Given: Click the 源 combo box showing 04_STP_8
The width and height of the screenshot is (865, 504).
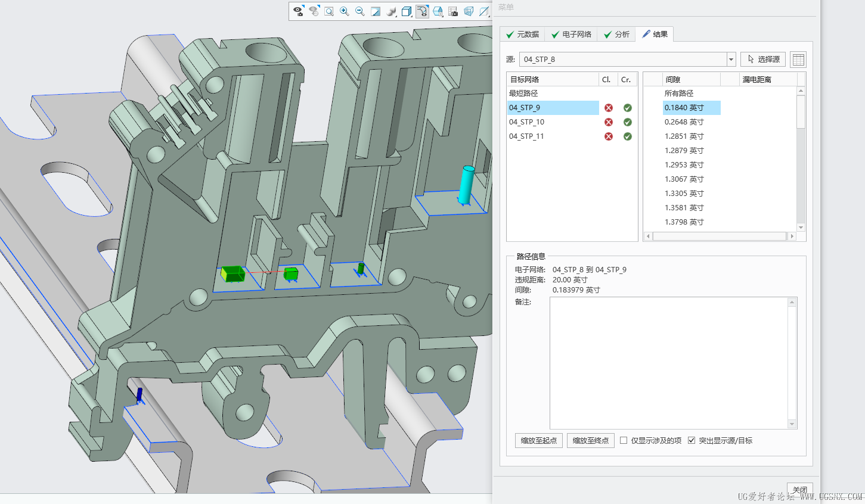Looking at the screenshot, I should 627,60.
